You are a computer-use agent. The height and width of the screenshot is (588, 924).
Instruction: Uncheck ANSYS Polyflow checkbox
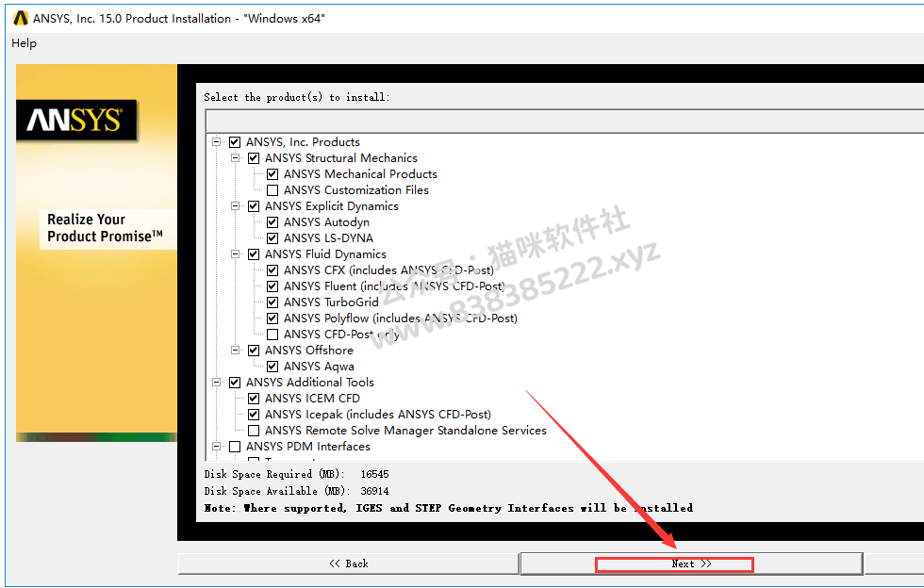272,318
